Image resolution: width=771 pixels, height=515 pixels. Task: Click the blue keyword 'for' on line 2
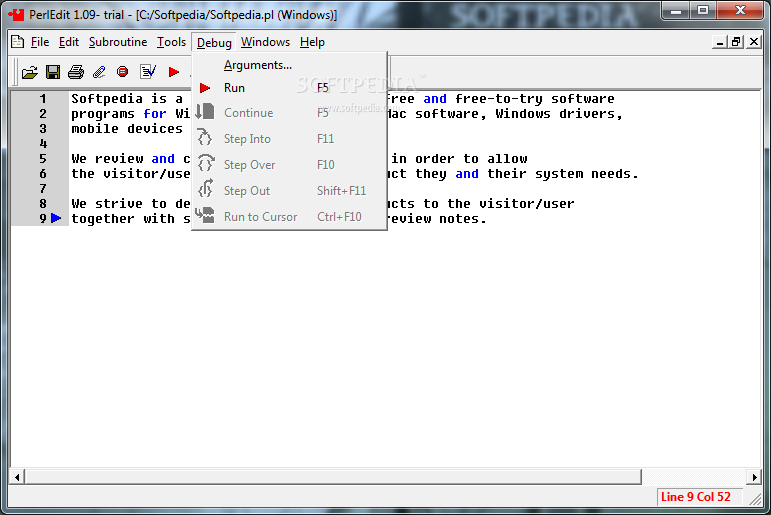[155, 114]
